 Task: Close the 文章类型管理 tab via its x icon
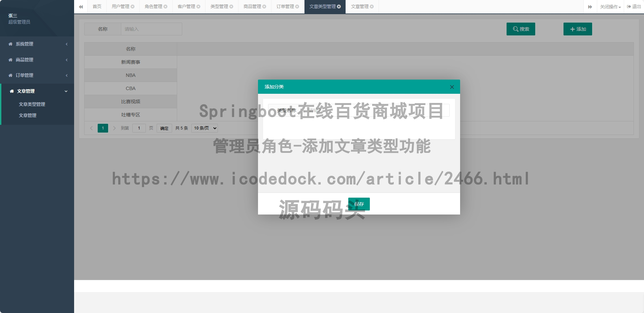(x=339, y=6)
